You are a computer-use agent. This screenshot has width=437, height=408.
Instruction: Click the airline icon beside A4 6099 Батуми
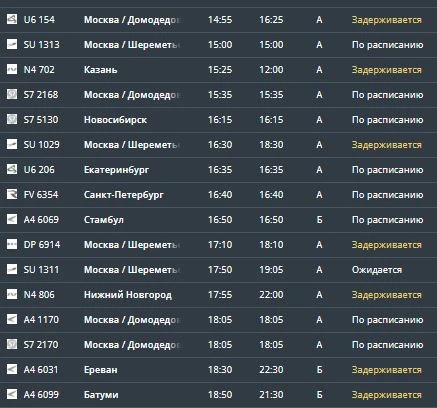(x=12, y=394)
